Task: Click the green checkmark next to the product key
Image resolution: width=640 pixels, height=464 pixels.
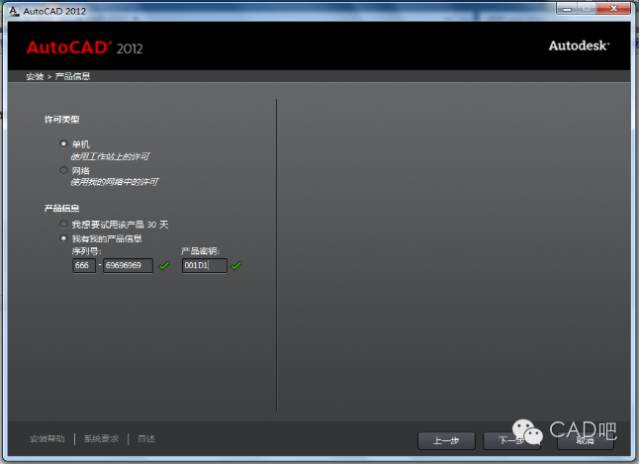Action: (x=236, y=266)
